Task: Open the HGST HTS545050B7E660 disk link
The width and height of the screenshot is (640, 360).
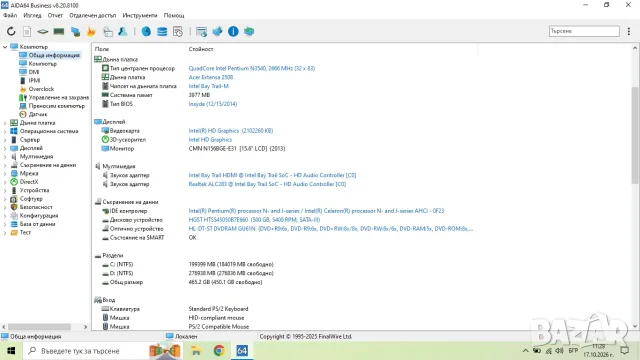Action: click(x=254, y=220)
